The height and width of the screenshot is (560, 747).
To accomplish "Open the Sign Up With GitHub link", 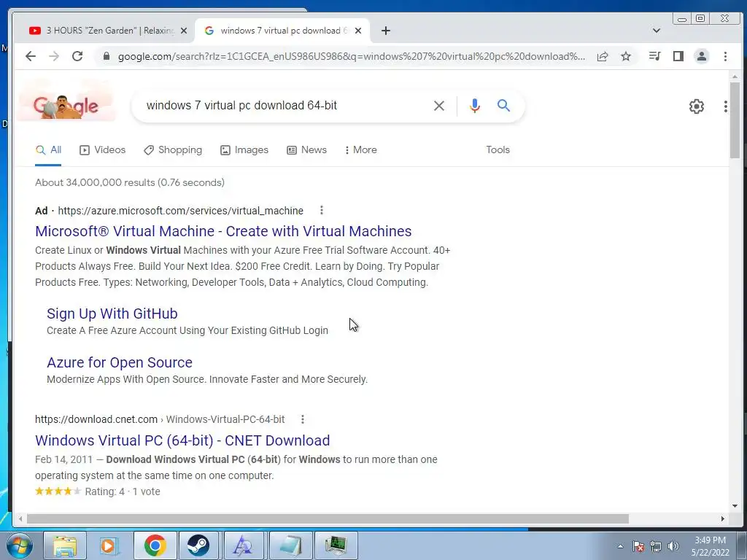I will pos(112,314).
